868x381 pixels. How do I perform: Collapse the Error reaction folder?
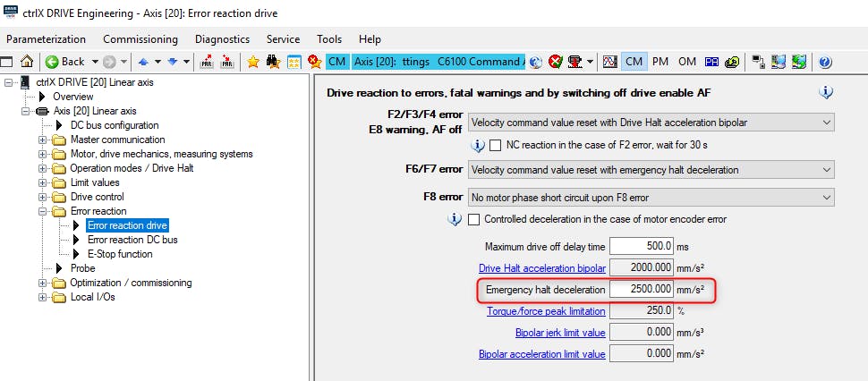click(x=43, y=211)
